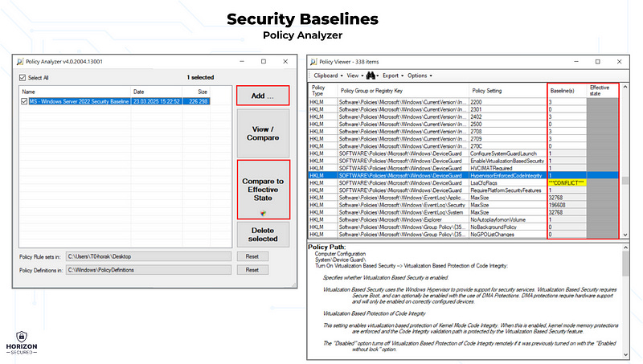Click the Policy Setting column header
This screenshot has height=364, width=643.
(x=507, y=91)
